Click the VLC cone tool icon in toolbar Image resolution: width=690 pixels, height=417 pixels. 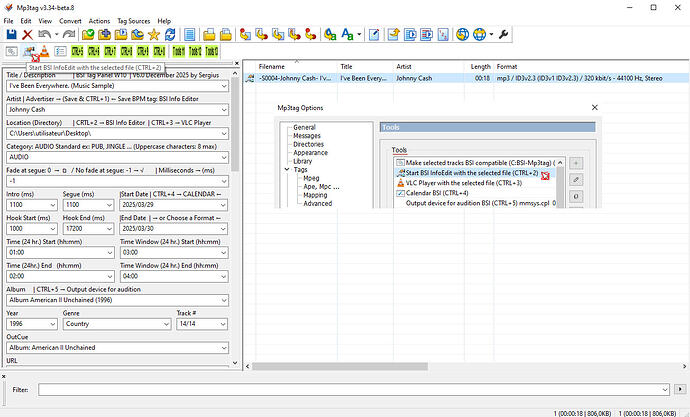[x=44, y=51]
